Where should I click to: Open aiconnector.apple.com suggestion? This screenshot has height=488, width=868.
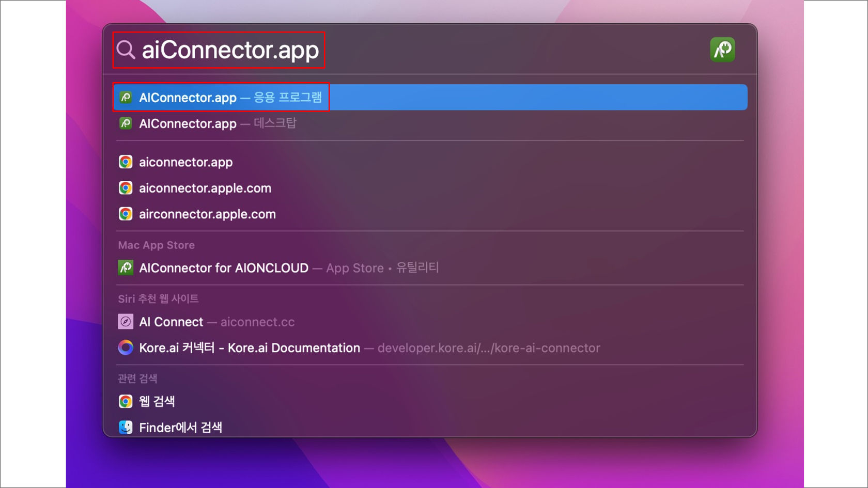[x=205, y=188]
